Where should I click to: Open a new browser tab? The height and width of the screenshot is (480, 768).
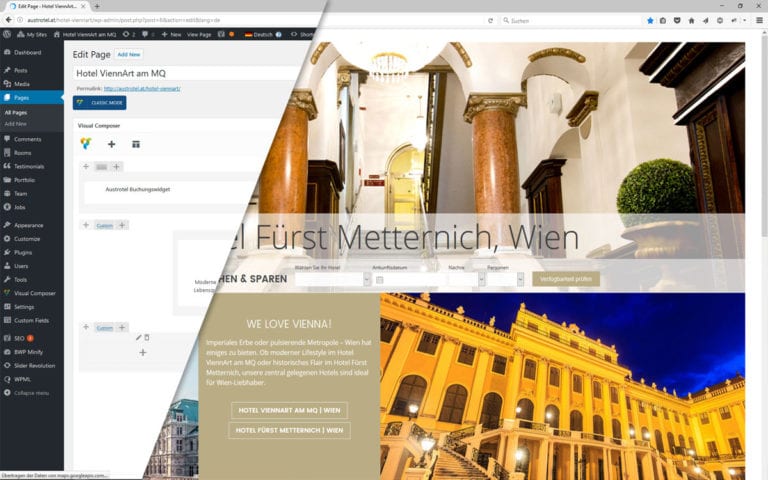tap(97, 6)
